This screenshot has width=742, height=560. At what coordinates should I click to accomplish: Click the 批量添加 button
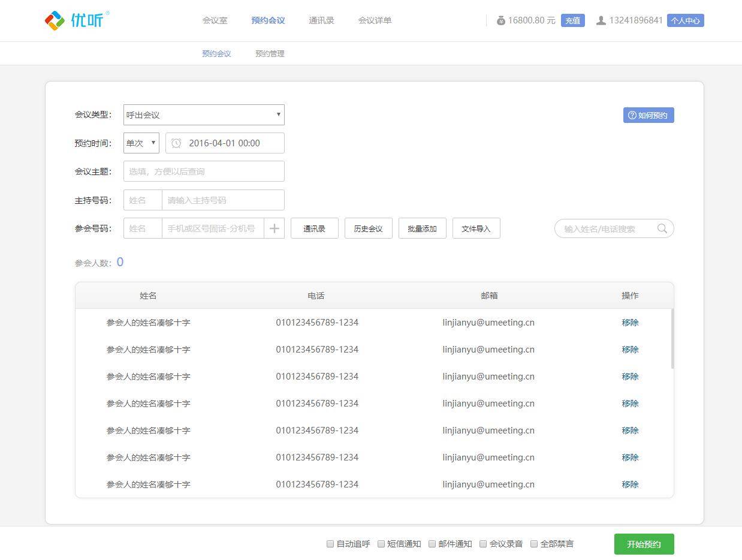422,228
